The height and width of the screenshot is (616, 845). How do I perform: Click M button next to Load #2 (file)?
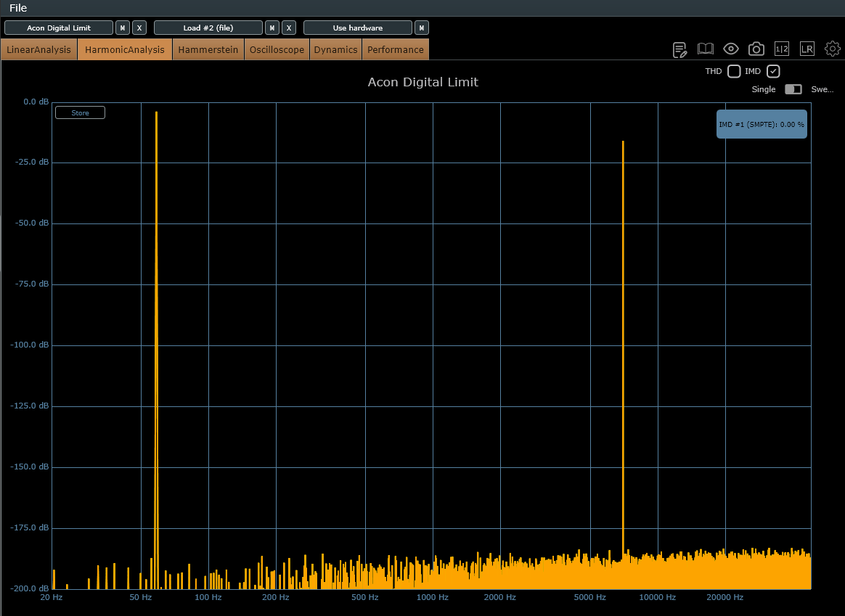272,28
